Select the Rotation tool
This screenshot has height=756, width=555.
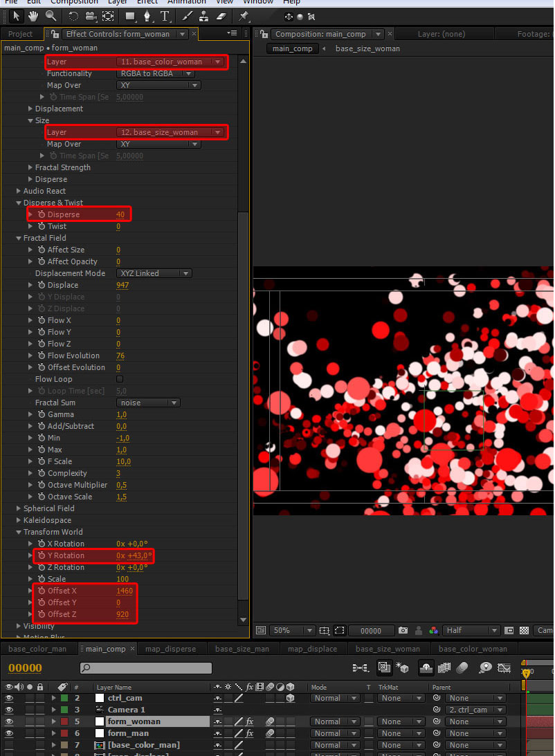[73, 17]
